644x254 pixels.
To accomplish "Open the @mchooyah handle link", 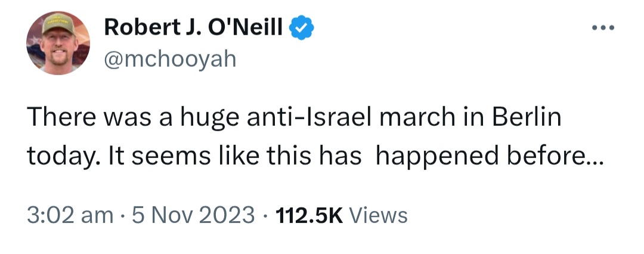I will pyautogui.click(x=171, y=60).
